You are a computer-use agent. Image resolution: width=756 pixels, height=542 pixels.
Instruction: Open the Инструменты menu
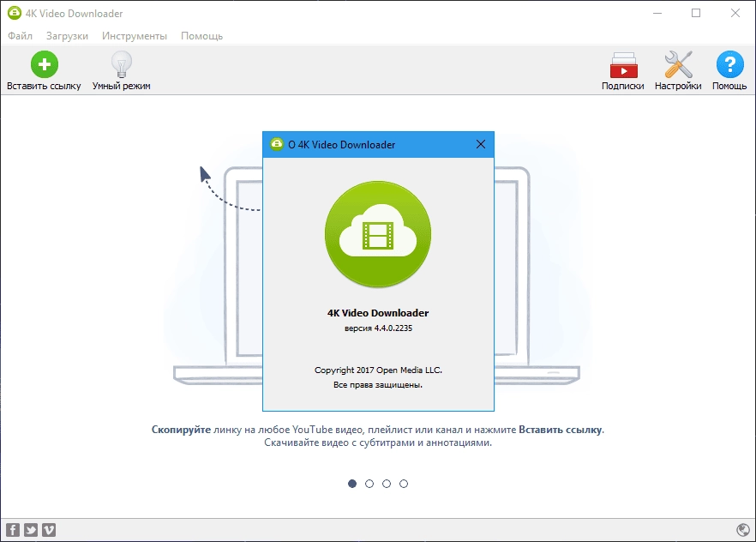point(135,36)
